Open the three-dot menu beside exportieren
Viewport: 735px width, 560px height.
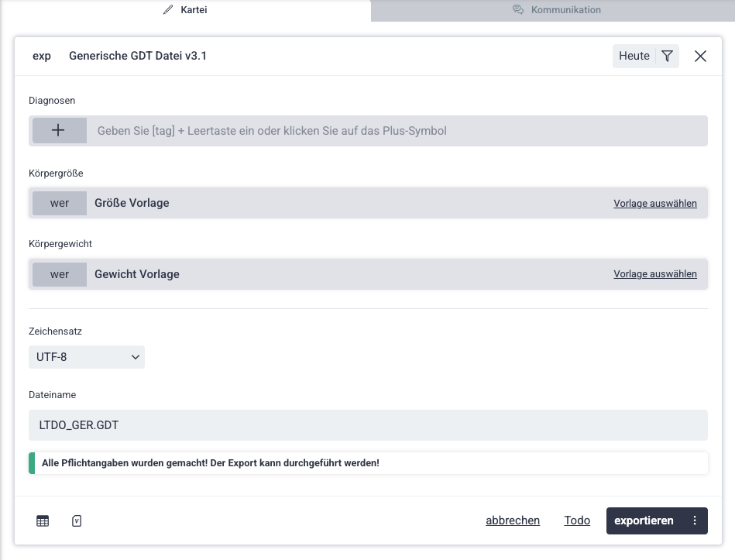click(x=695, y=520)
